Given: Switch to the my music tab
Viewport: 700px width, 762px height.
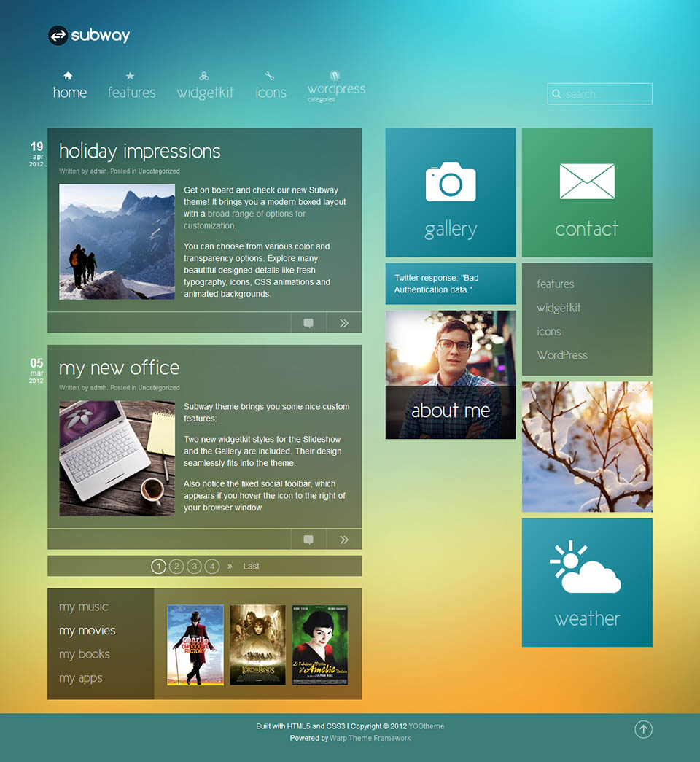Looking at the screenshot, I should click(83, 607).
